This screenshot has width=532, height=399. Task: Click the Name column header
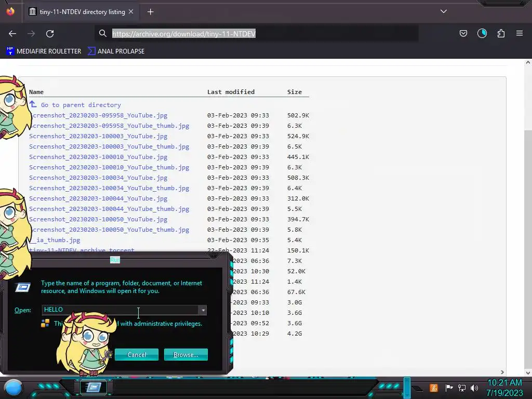36,92
